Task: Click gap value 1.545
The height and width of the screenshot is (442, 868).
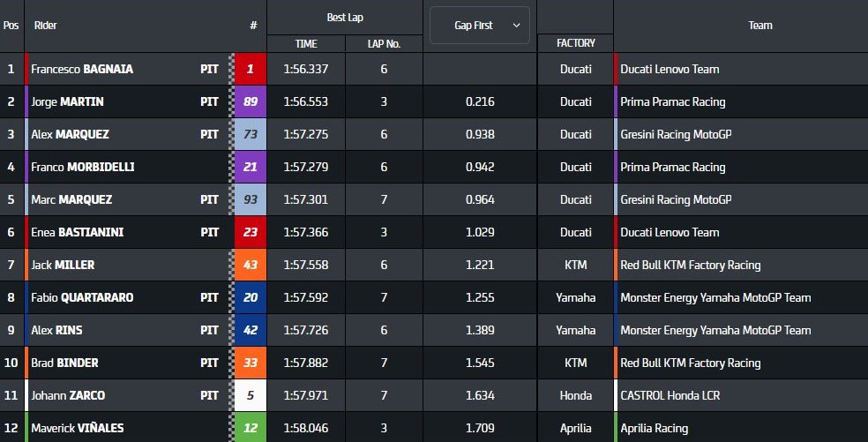Action: click(480, 363)
